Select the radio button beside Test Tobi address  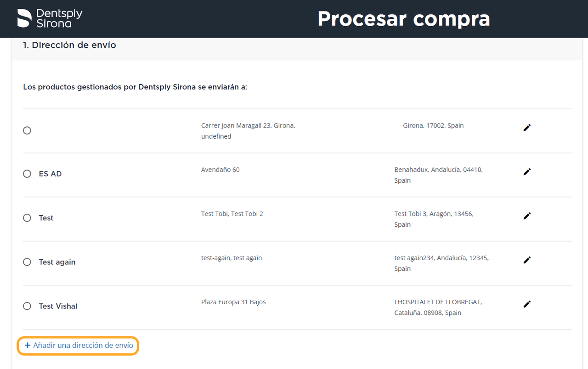27,218
